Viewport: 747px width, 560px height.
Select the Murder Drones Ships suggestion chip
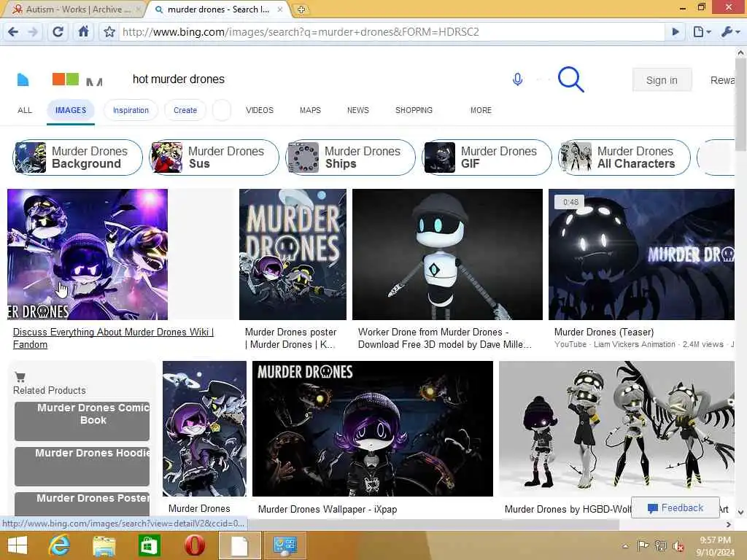pos(351,157)
